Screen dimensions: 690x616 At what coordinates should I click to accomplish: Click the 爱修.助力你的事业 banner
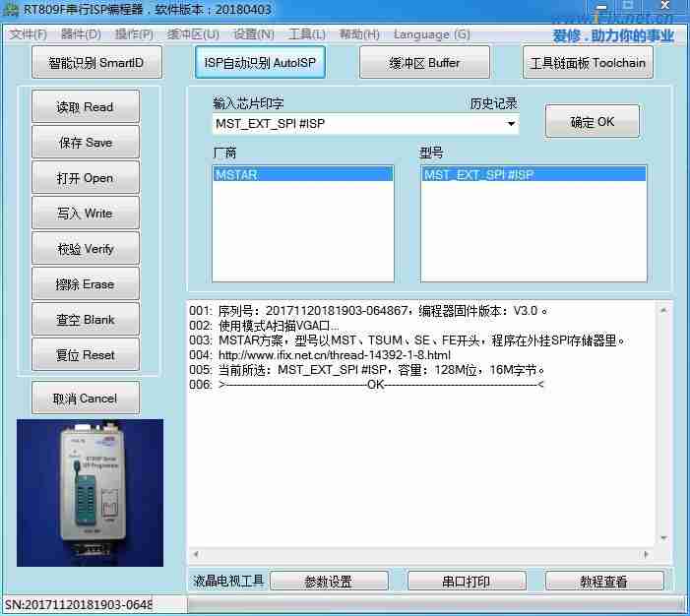613,35
